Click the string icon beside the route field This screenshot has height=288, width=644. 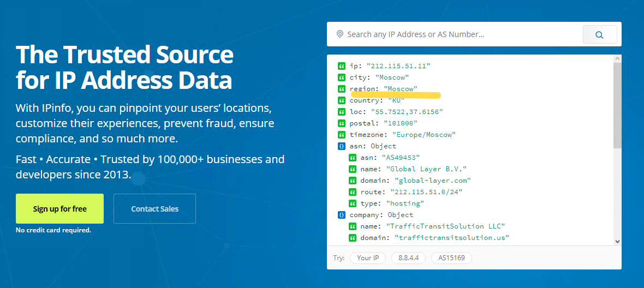(x=353, y=192)
